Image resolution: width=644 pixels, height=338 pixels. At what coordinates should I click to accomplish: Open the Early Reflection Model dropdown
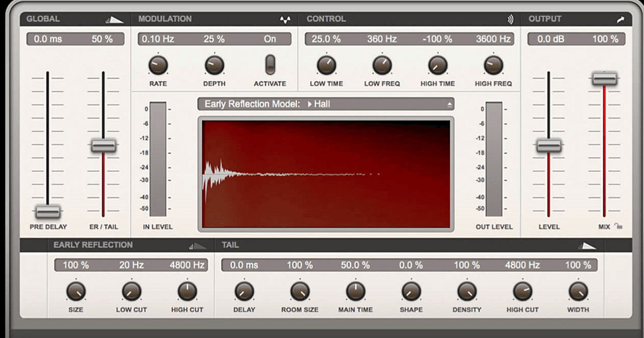tap(325, 104)
